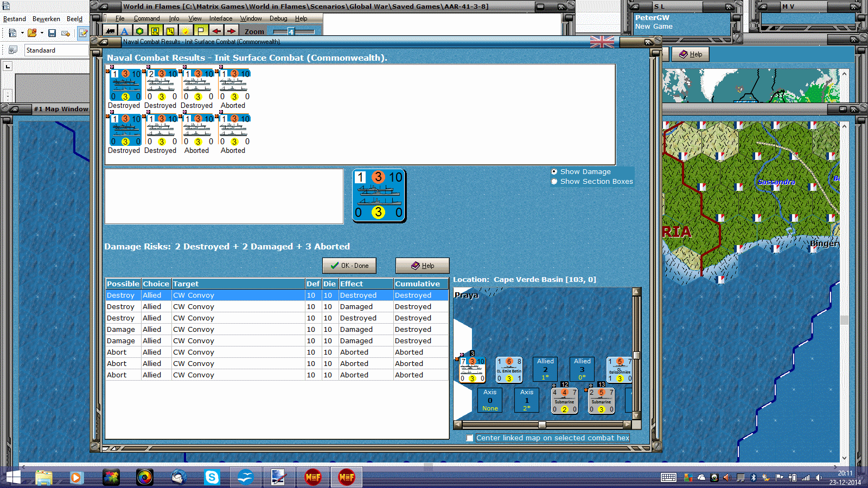The width and height of the screenshot is (868, 488).
Task: Select the Submarine counter numbered 13
Action: coord(601,401)
